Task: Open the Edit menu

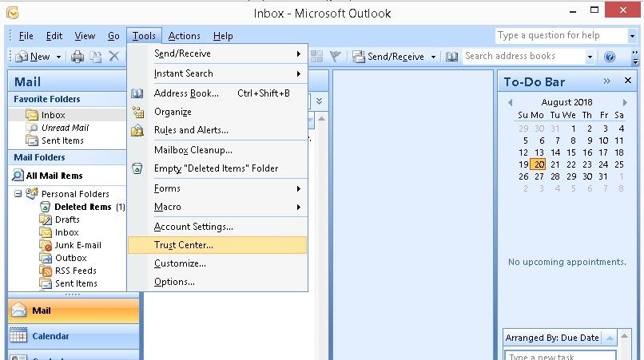Action: point(54,36)
